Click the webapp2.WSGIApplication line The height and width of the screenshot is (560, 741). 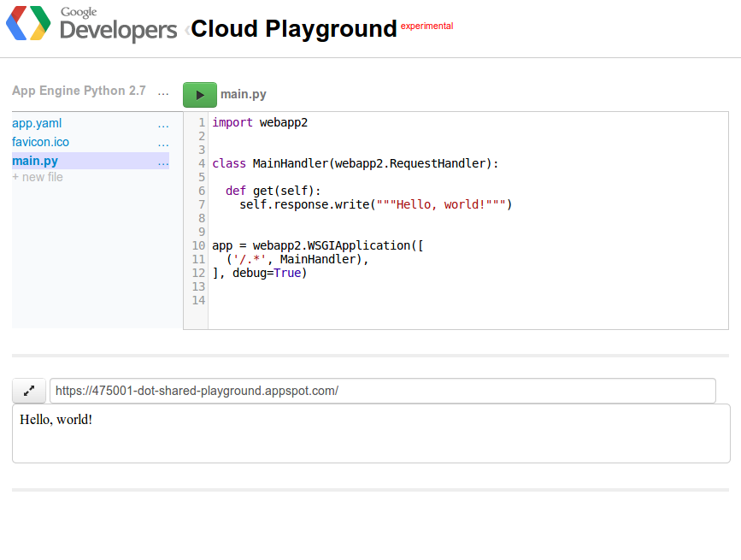tap(318, 246)
